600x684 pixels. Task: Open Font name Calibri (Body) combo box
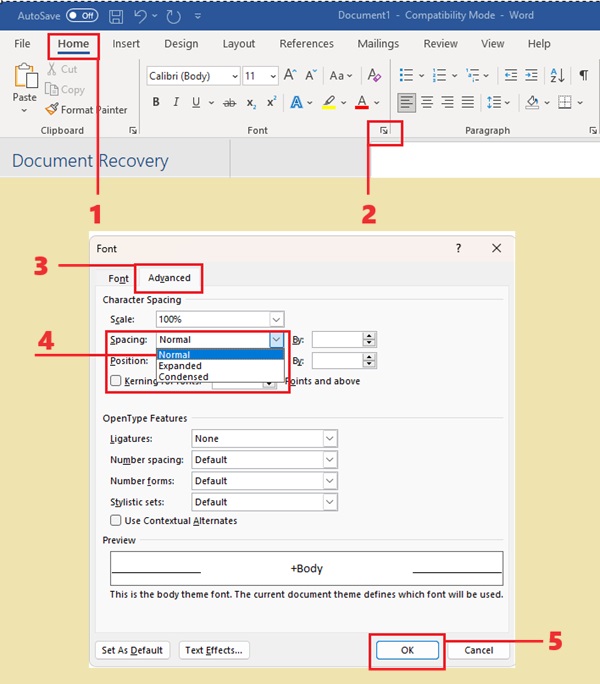[193, 76]
